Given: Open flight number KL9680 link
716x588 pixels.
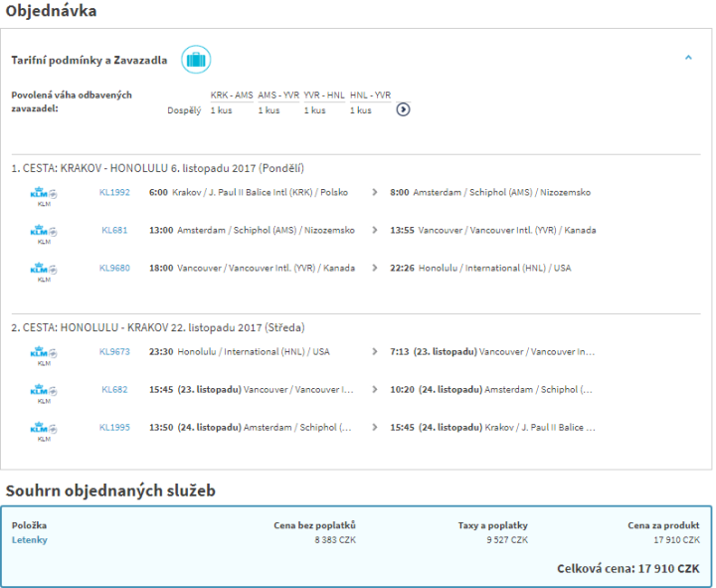Looking at the screenshot, I should (x=114, y=268).
